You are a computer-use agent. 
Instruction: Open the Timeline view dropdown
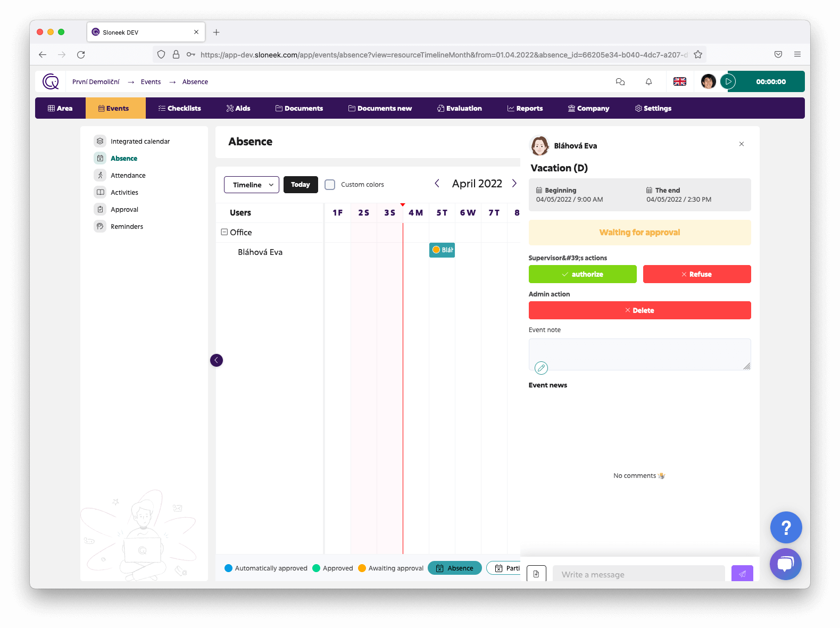pyautogui.click(x=252, y=185)
